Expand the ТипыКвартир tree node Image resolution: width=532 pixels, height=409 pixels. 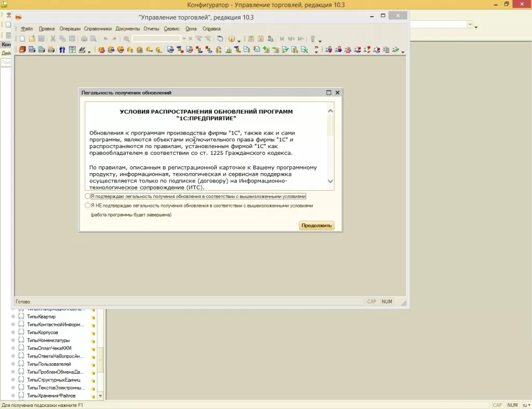pyautogui.click(x=13, y=316)
